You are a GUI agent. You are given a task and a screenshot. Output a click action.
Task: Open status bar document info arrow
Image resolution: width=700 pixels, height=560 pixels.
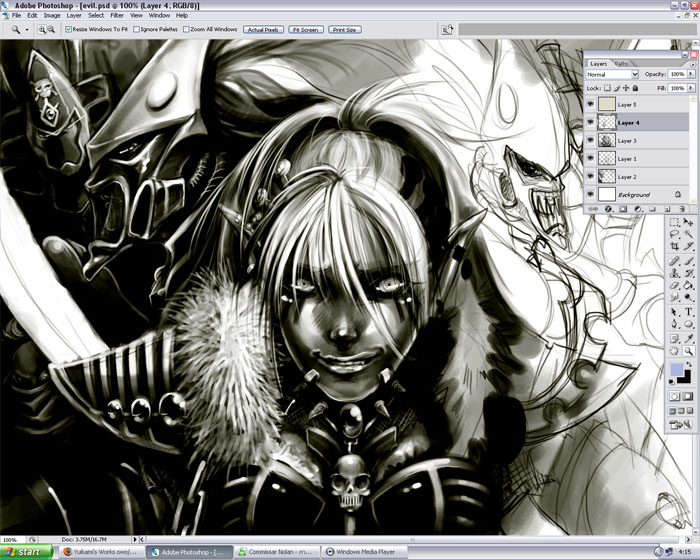pos(135,539)
